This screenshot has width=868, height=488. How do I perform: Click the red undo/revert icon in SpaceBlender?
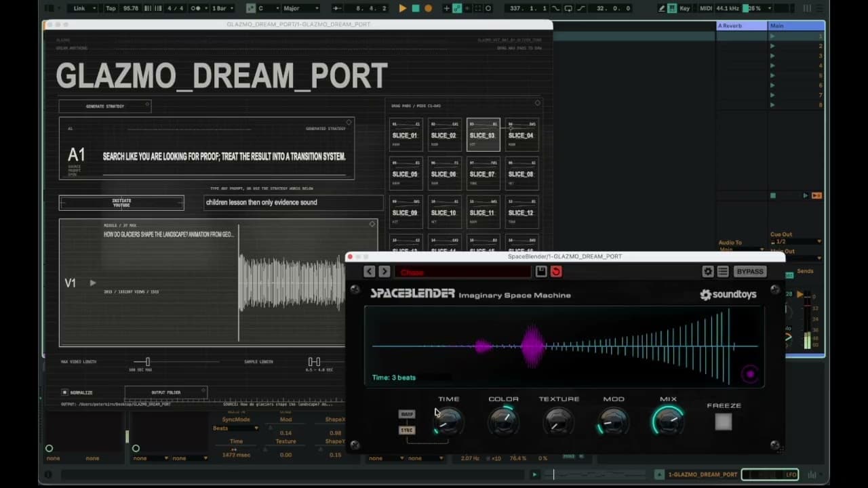tap(556, 272)
